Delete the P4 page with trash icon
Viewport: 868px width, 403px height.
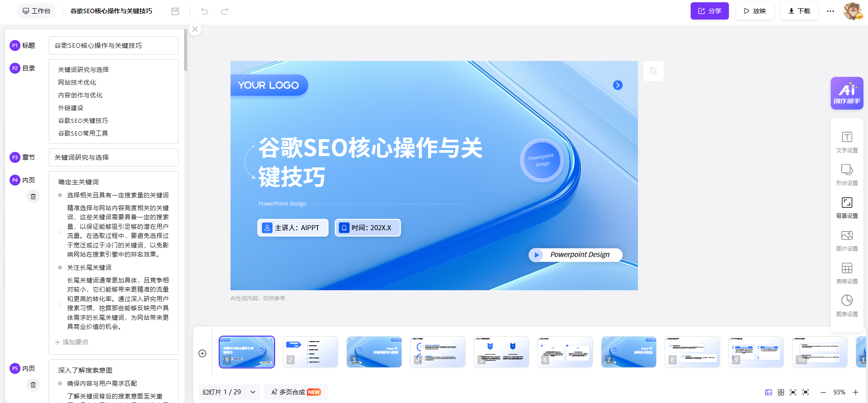(x=33, y=196)
